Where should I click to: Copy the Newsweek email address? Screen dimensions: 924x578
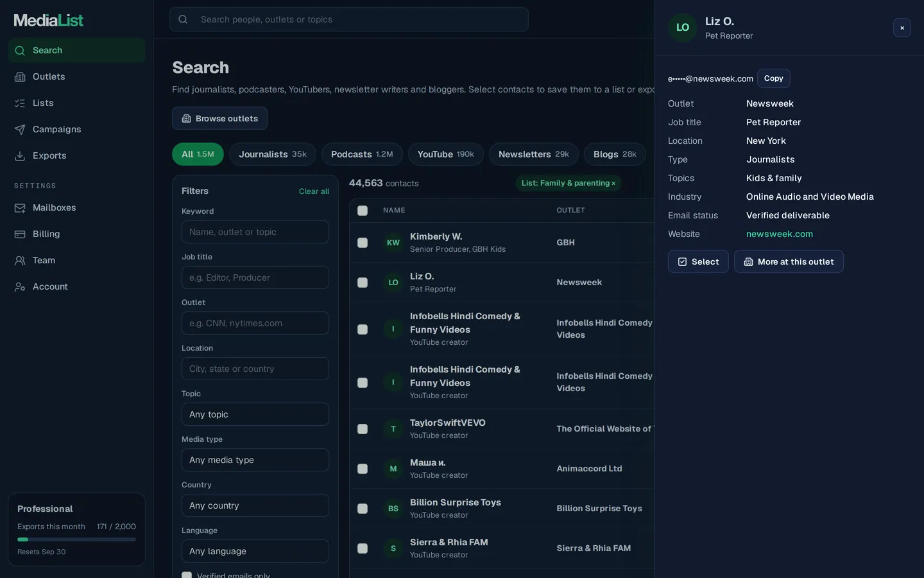(774, 78)
